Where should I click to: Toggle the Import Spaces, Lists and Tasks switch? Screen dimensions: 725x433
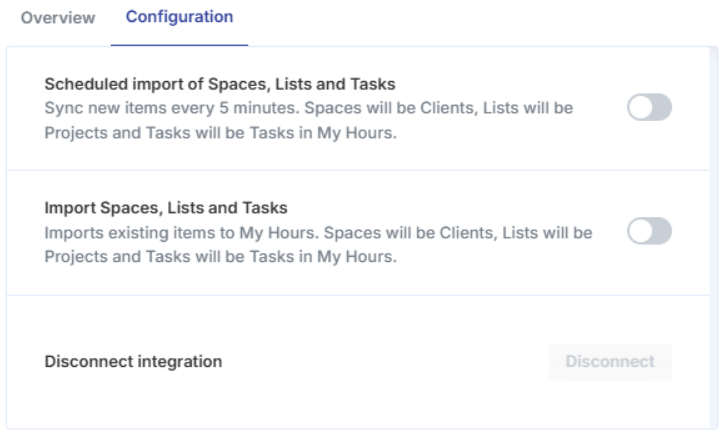click(649, 231)
